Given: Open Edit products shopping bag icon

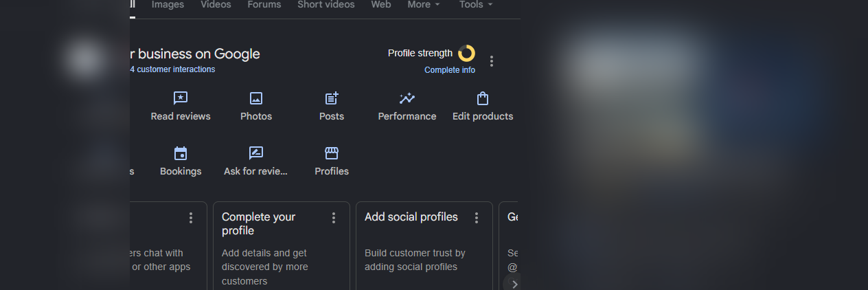Looking at the screenshot, I should [483, 98].
